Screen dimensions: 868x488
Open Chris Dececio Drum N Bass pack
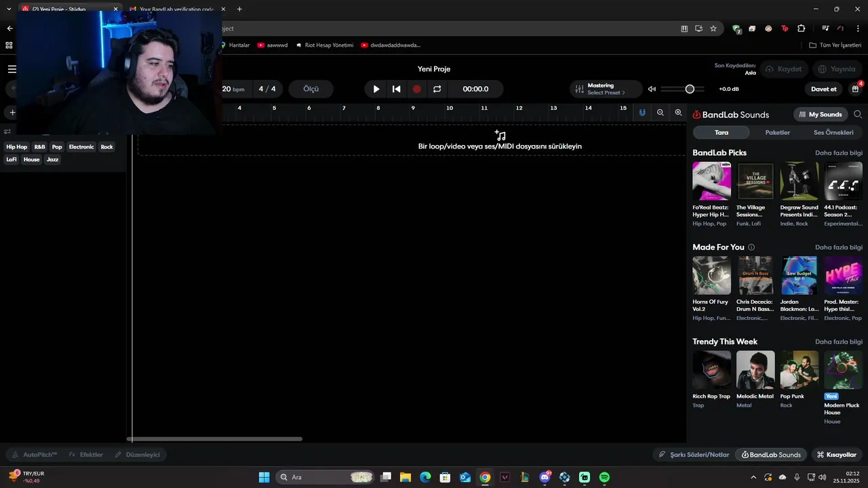[755, 275]
